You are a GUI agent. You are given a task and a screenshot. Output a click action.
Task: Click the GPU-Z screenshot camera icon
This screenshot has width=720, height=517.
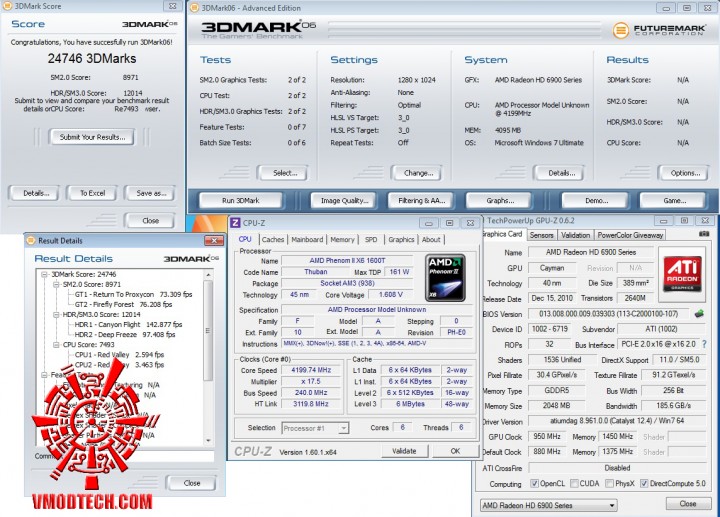pyautogui.click(x=704, y=234)
